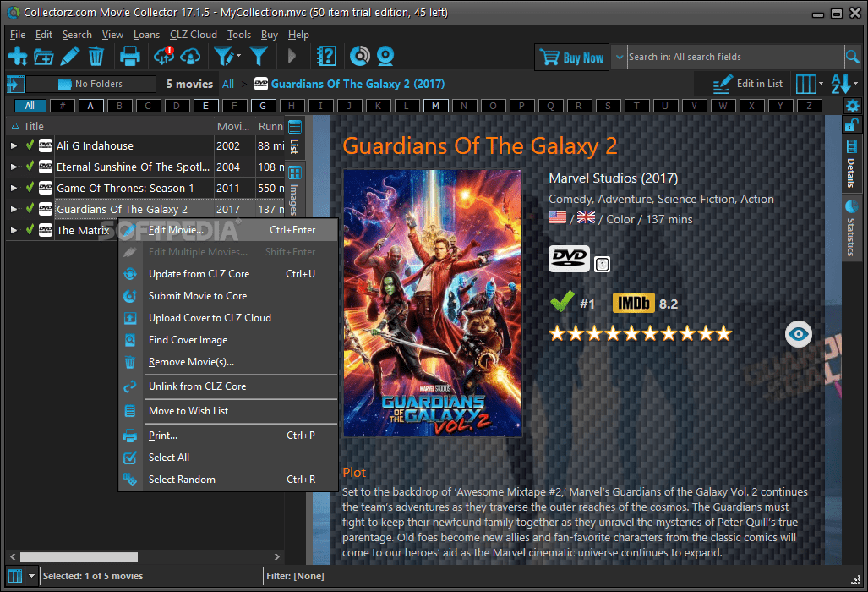Expand The Matrix row
Viewport: 868px width, 592px height.
coord(14,230)
